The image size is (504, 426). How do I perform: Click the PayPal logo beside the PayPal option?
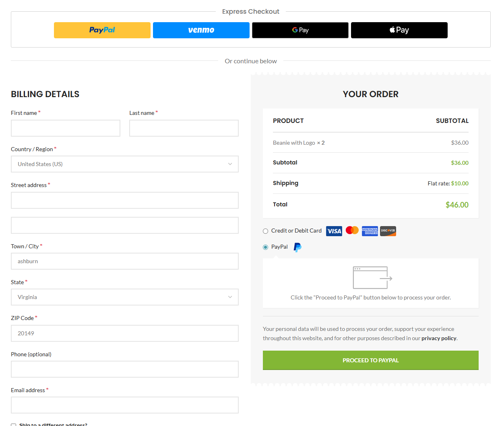click(297, 247)
